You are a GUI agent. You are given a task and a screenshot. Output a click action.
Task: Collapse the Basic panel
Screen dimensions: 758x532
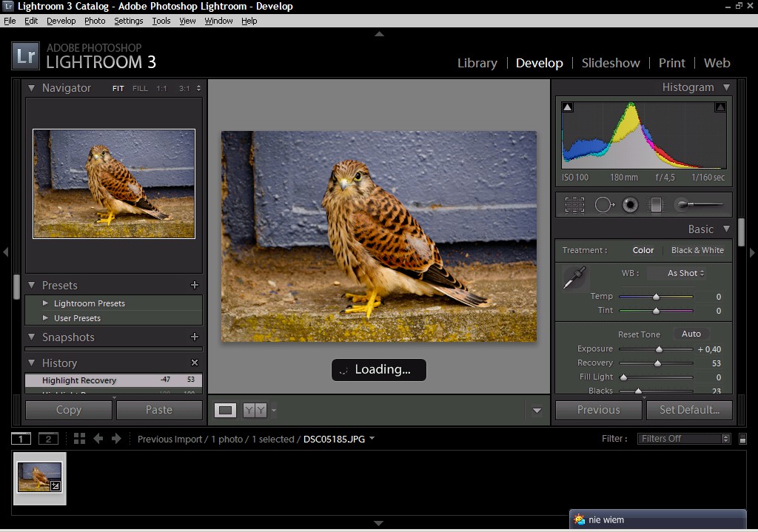[726, 229]
